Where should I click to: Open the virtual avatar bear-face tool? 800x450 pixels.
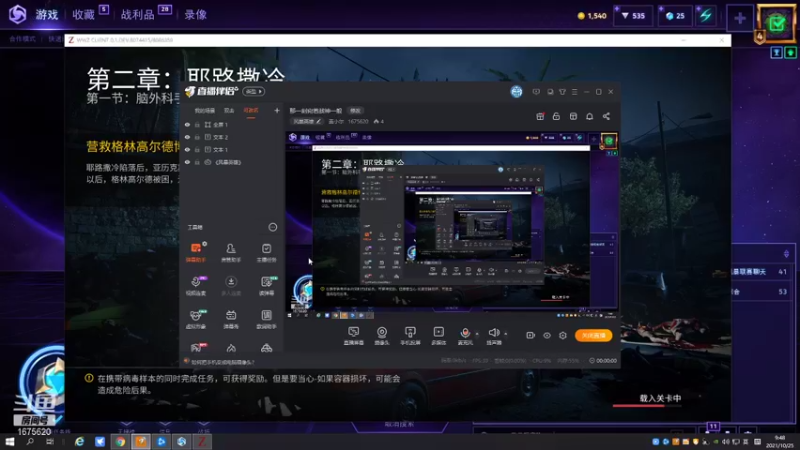196,319
